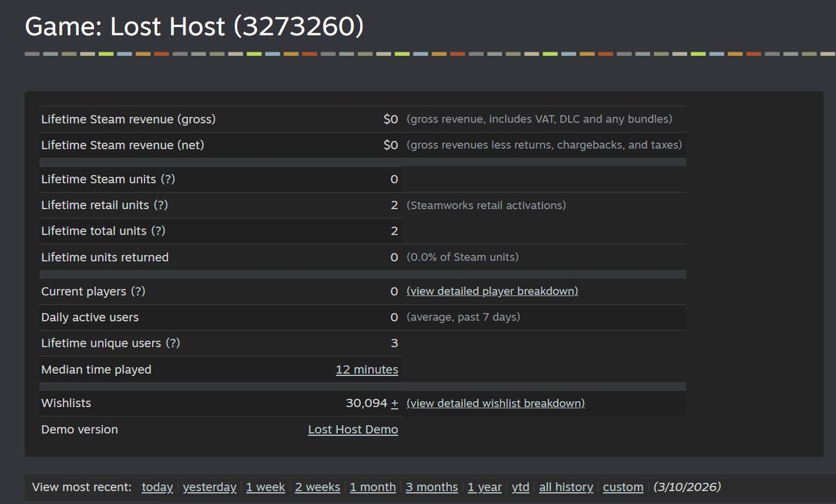Click the (?) next to Current players
This screenshot has height=504, width=836.
click(x=138, y=292)
